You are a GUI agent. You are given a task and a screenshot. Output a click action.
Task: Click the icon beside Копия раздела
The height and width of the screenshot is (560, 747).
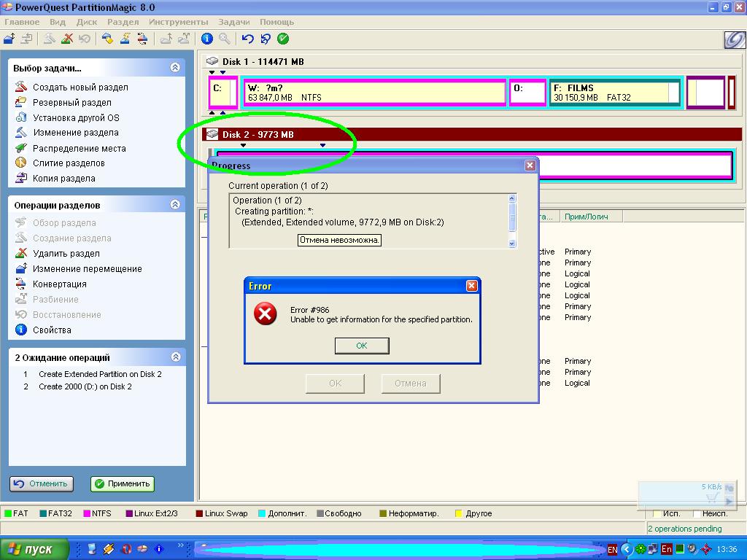(21, 178)
